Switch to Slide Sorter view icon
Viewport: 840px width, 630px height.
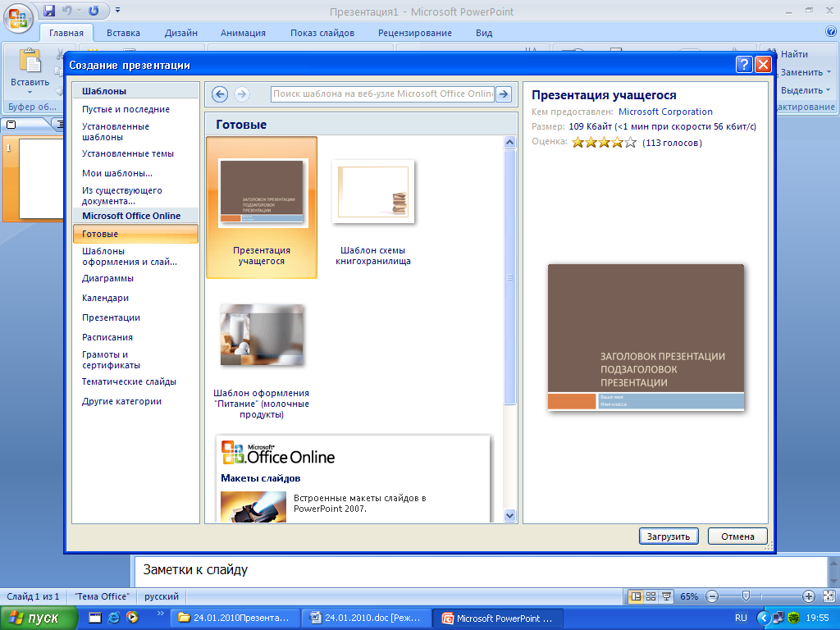point(651,596)
